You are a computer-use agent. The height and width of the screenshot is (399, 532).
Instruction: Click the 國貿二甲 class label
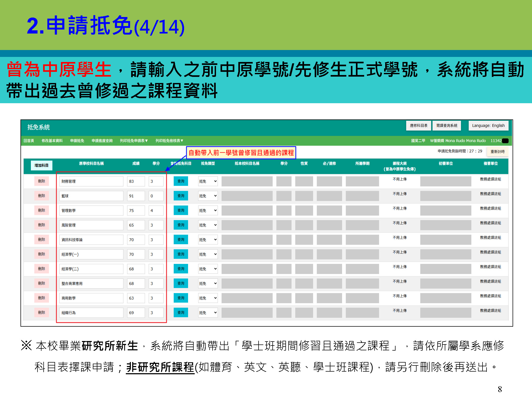coord(418,141)
